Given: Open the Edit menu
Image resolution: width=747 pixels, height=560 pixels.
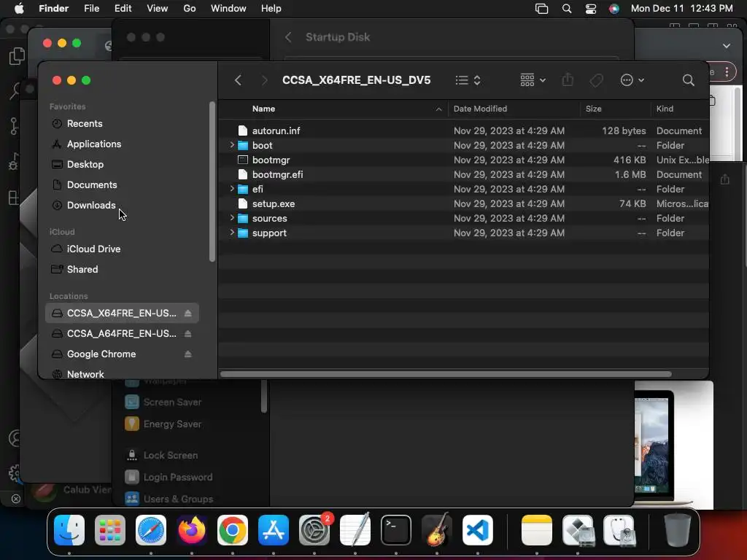Looking at the screenshot, I should pyautogui.click(x=123, y=8).
